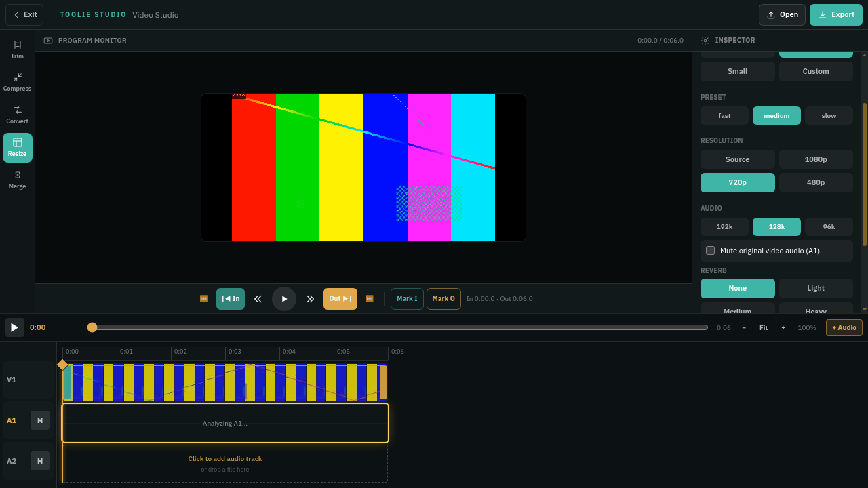Set resolution to Source
This screenshot has height=488, width=868.
(738, 159)
